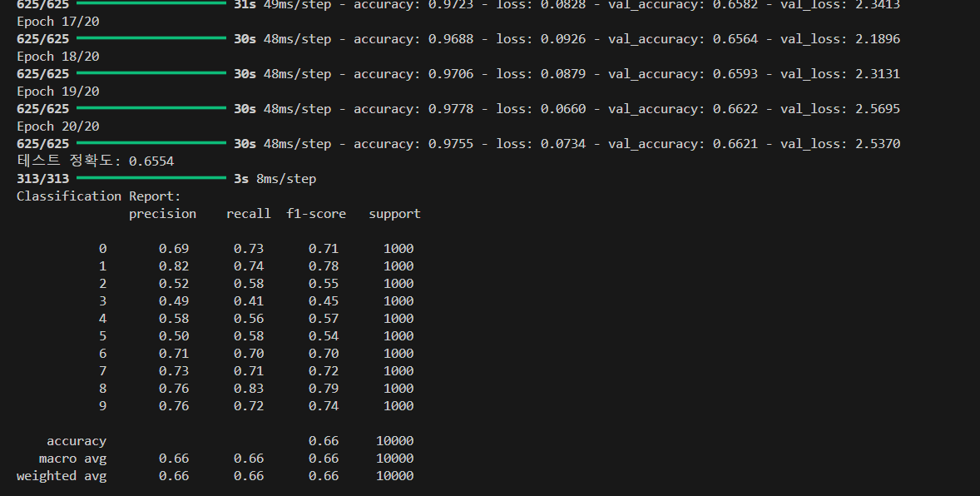This screenshot has width=980, height=496.
Task: Click support value 10000 in accuracy row
Action: (395, 442)
